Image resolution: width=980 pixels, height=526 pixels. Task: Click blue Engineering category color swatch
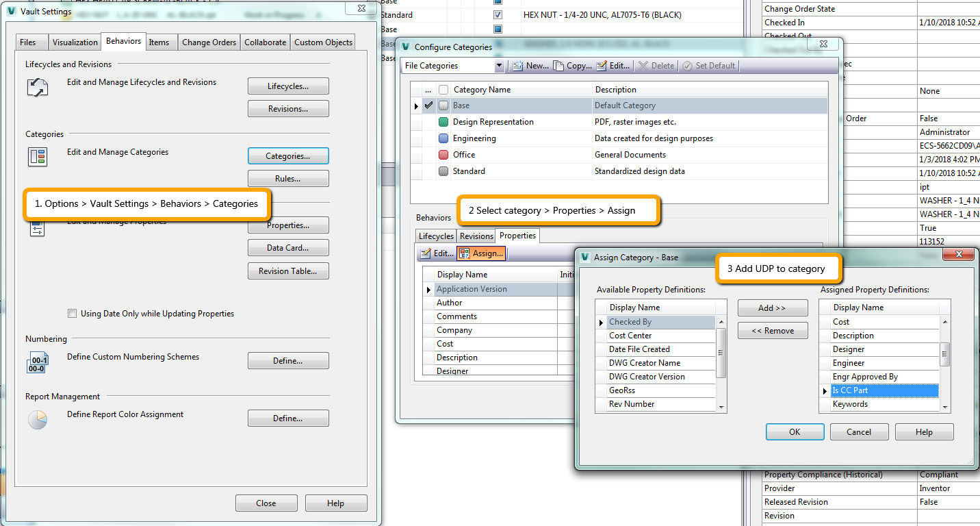443,138
